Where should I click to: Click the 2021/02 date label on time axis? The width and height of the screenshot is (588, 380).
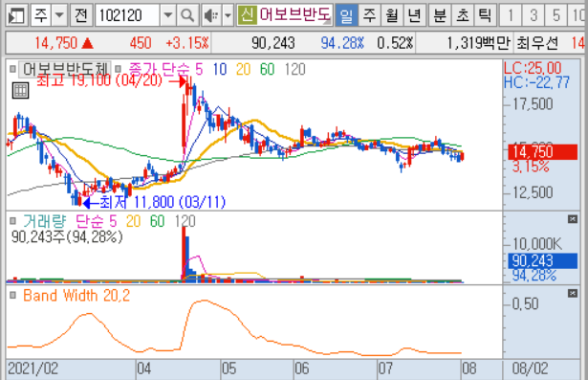[33, 369]
